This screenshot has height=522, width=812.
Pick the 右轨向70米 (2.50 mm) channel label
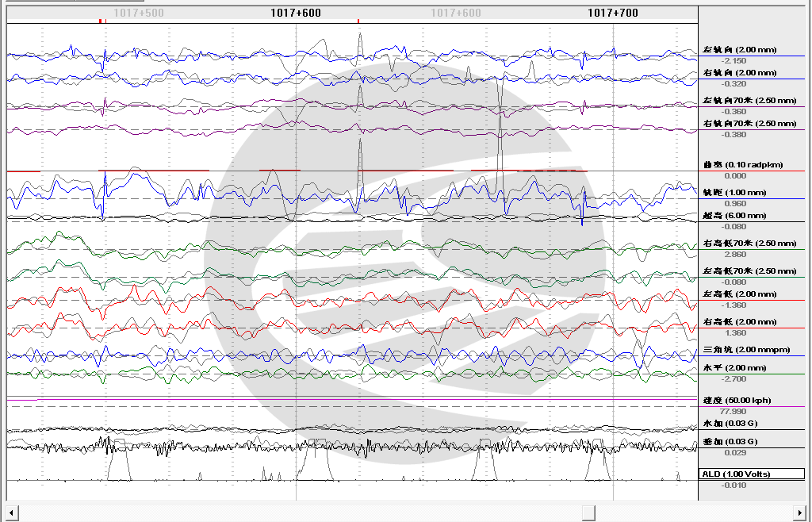(749, 124)
